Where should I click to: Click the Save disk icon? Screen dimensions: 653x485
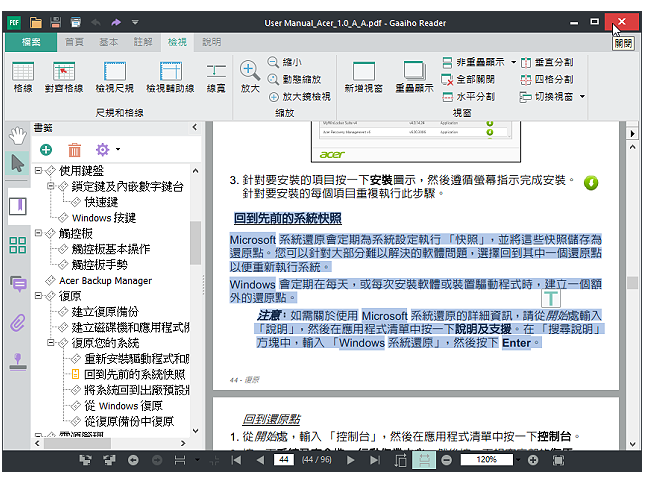click(55, 22)
